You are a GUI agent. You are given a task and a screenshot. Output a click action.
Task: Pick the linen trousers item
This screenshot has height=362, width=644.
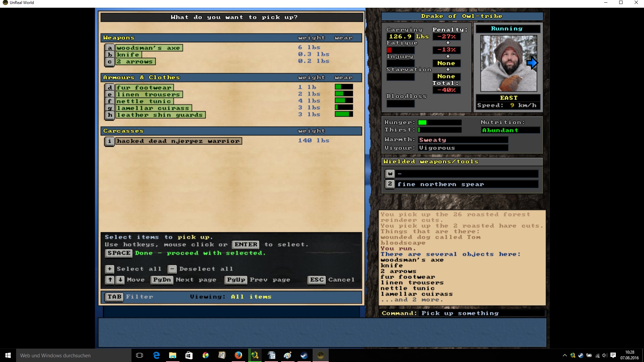pos(149,95)
